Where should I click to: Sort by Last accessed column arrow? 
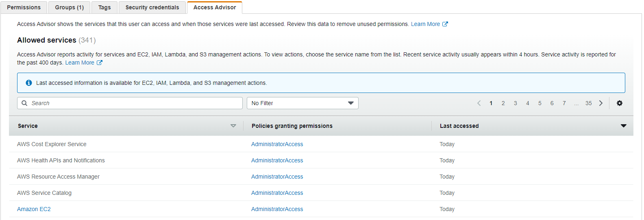623,126
